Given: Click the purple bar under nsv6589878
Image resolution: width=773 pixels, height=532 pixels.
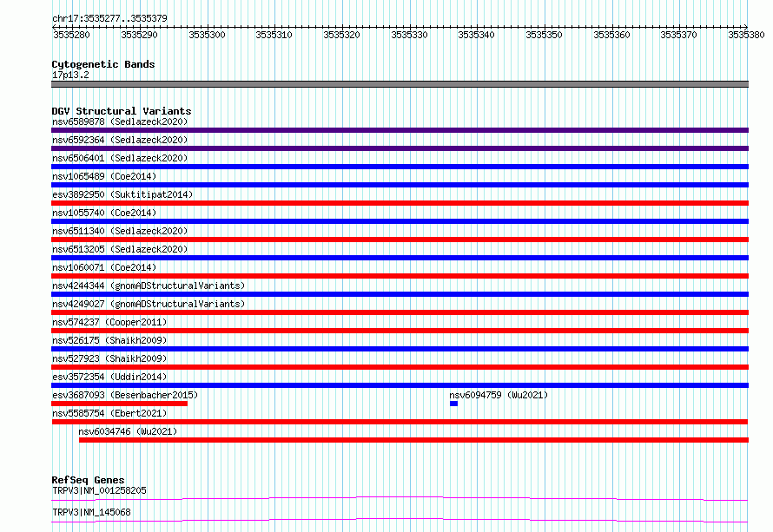Looking at the screenshot, I should (400, 130).
